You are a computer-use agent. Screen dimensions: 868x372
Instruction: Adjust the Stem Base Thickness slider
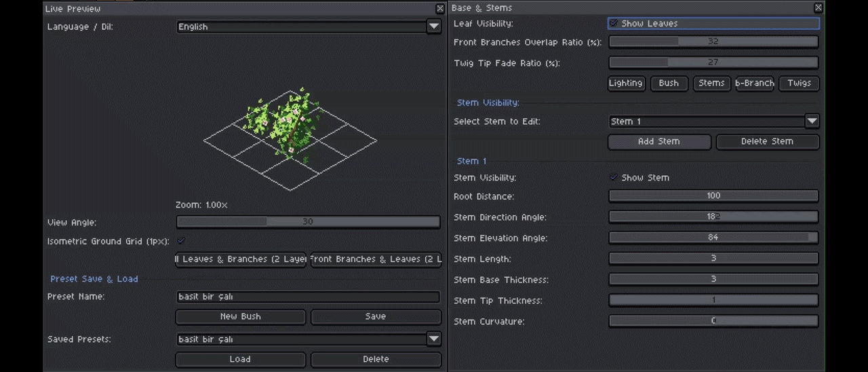pyautogui.click(x=713, y=279)
